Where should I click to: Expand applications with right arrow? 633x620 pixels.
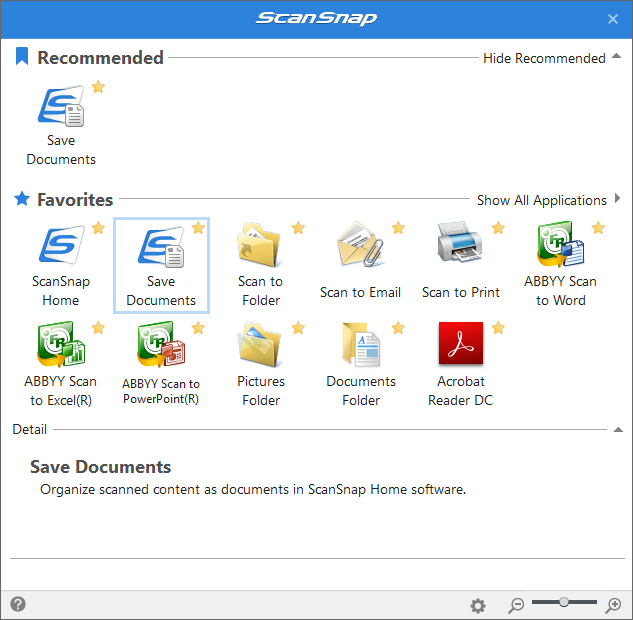pos(617,198)
